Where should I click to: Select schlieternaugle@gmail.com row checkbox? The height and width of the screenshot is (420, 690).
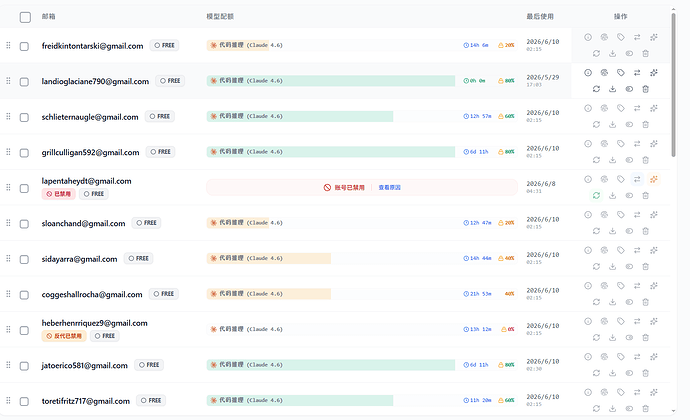tap(24, 118)
